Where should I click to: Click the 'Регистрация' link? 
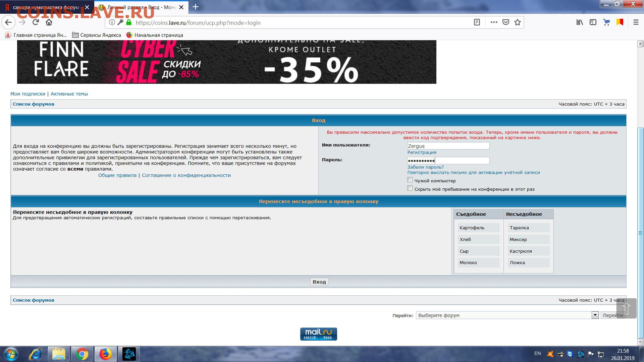422,152
